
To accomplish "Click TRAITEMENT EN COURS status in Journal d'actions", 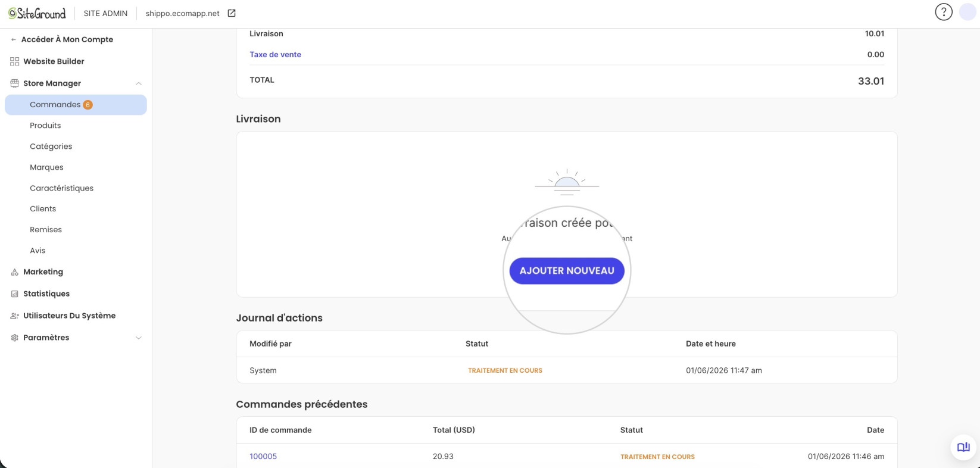I will (x=505, y=370).
